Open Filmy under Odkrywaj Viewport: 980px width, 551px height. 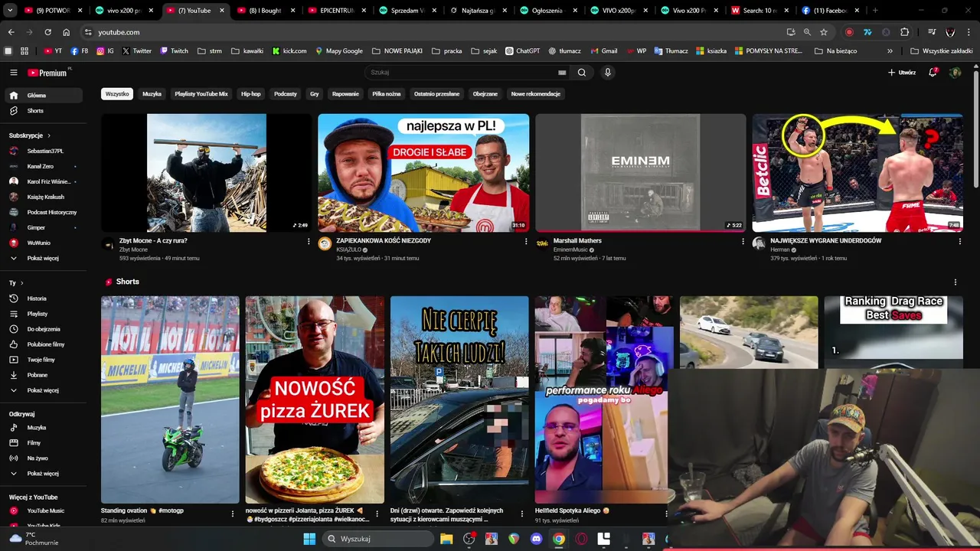(42, 443)
